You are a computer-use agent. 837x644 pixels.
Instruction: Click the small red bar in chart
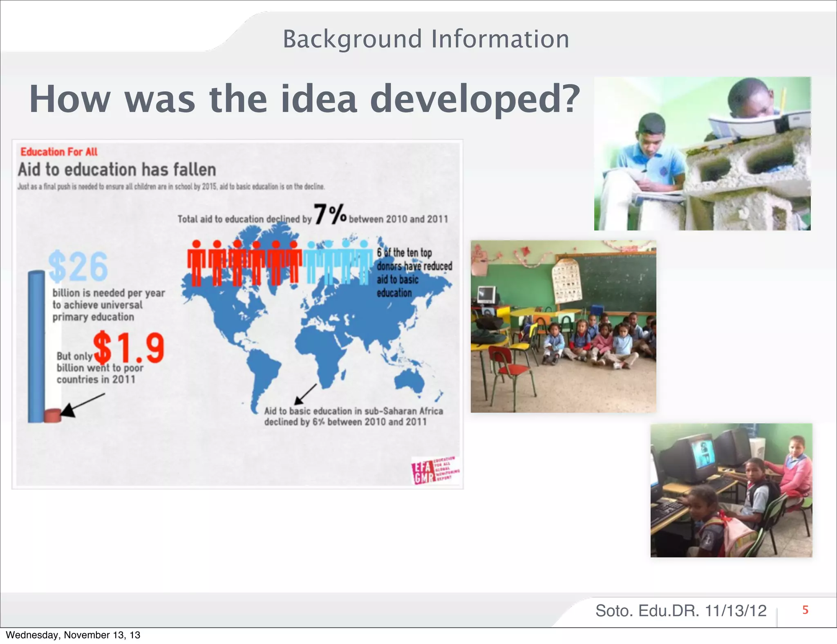click(52, 415)
